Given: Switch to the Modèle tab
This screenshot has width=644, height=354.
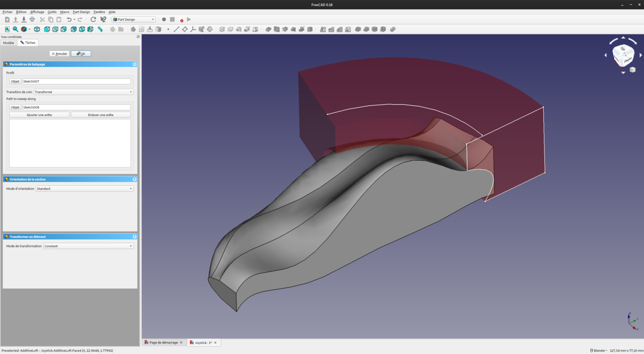Looking at the screenshot, I should tap(9, 43).
